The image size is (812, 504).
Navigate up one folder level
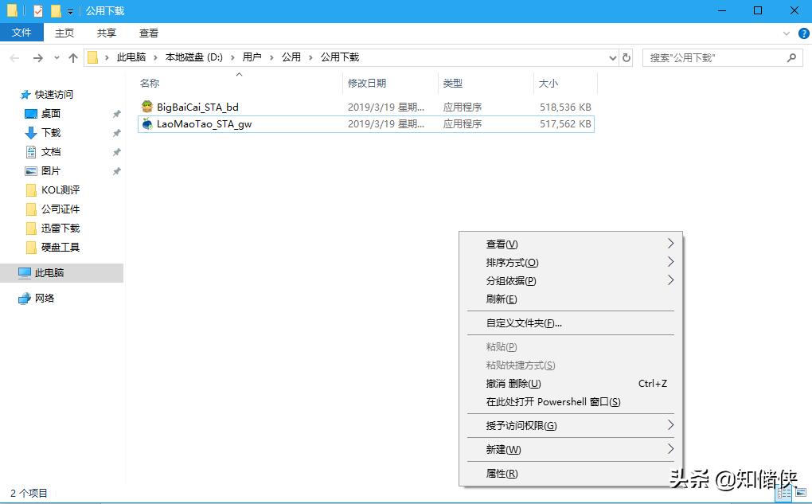[73, 57]
